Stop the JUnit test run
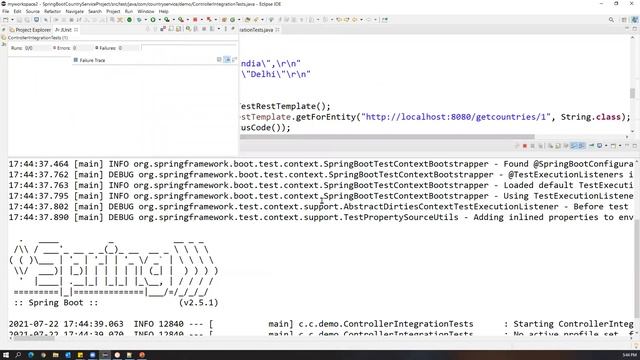640x360 pixels. click(204, 29)
